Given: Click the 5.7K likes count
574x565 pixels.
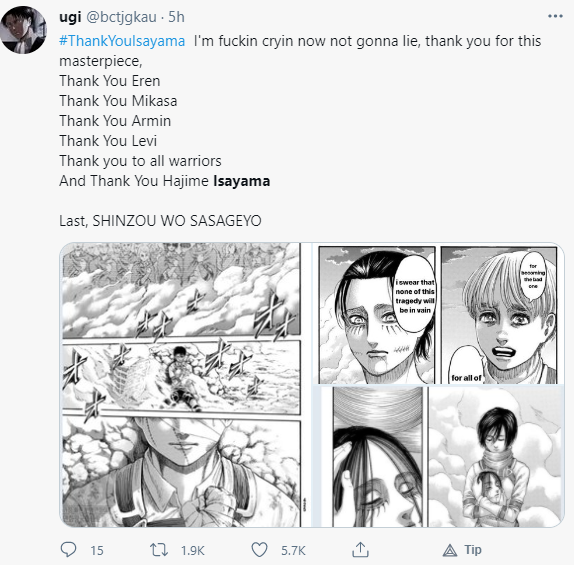Looking at the screenshot, I should (293, 550).
